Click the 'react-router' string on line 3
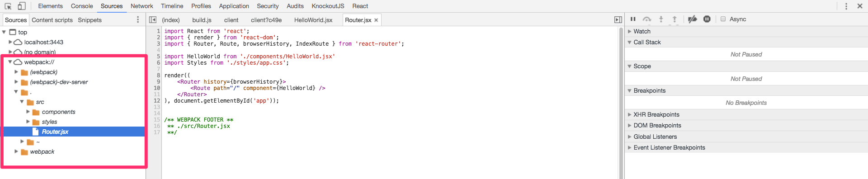This screenshot has height=179, width=868. click(378, 44)
